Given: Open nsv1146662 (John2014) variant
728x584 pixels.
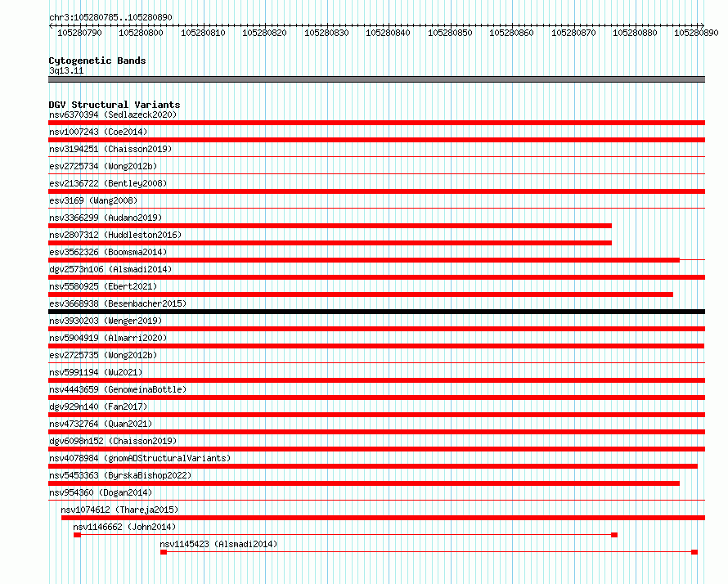Looking at the screenshot, I should pyautogui.click(x=124, y=527).
